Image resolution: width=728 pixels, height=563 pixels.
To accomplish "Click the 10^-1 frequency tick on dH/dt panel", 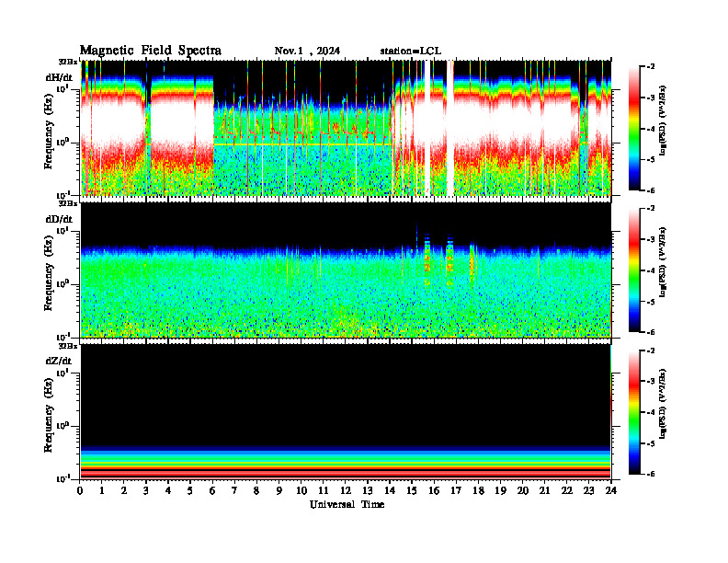I will 63,194.
